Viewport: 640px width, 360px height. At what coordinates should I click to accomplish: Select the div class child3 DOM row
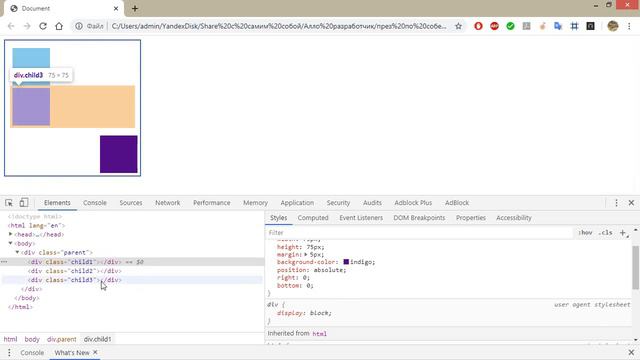click(132, 280)
